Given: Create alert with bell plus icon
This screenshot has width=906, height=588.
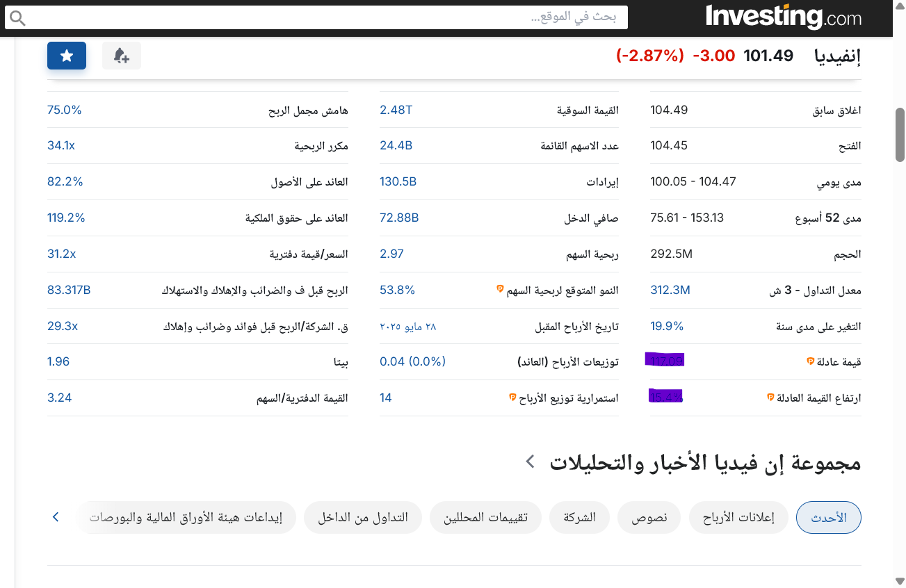Looking at the screenshot, I should pos(122,56).
